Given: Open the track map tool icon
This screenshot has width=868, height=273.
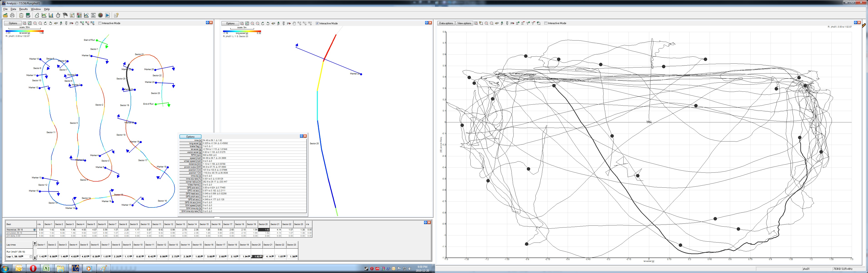Looking at the screenshot, I should (x=37, y=15).
